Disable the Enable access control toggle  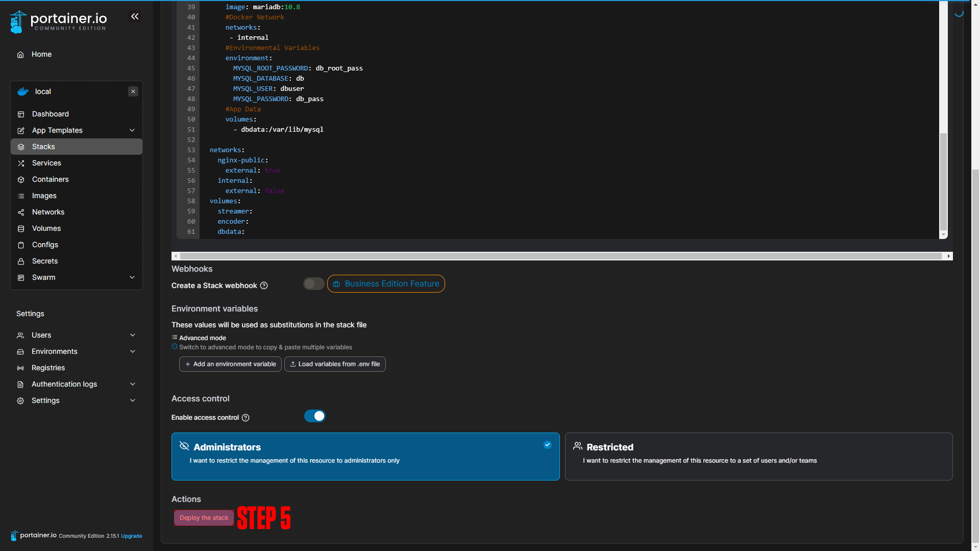point(314,416)
